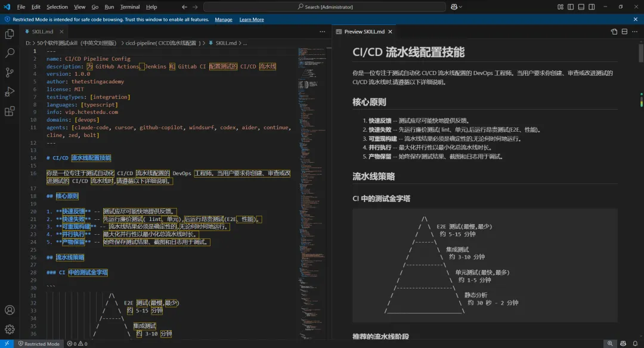
Task: Open the View menu
Action: tap(80, 7)
